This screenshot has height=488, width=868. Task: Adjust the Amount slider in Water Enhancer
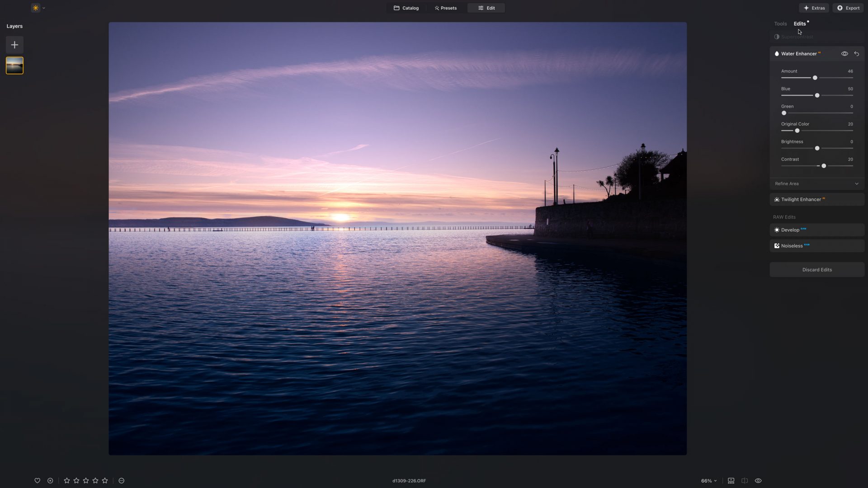point(815,78)
